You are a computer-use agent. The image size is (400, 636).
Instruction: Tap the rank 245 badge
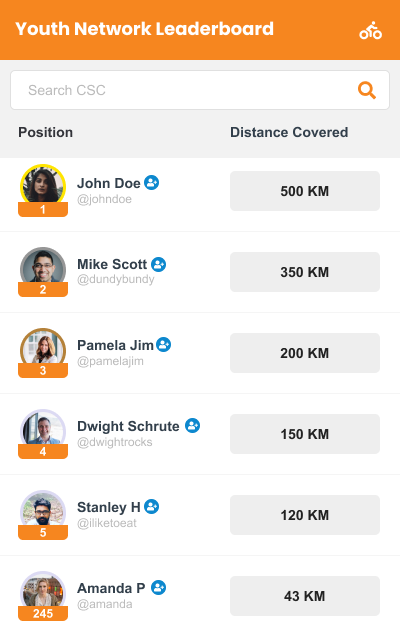43,613
